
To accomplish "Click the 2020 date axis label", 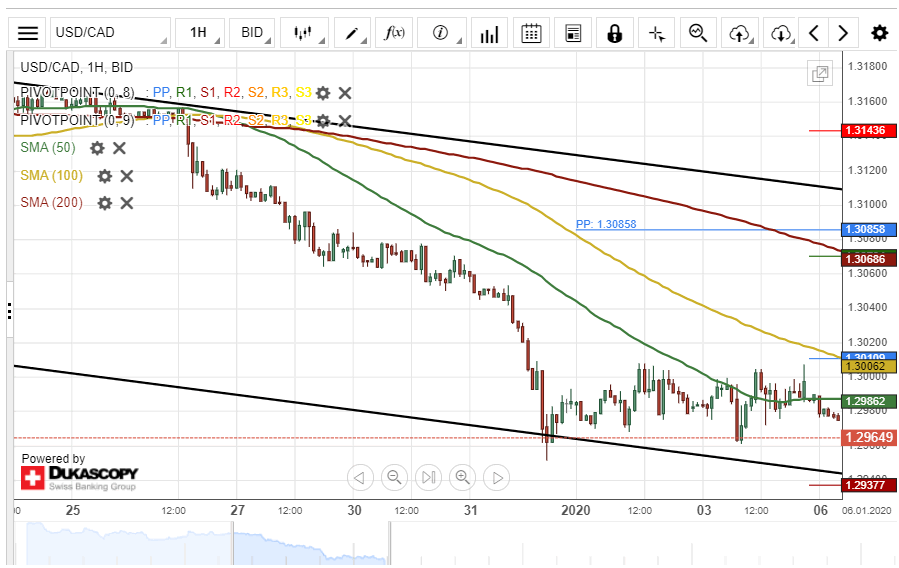I will tap(576, 510).
